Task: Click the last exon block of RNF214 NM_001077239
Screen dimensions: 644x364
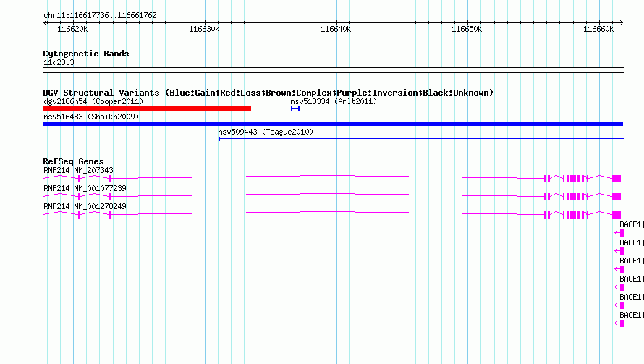Action: pyautogui.click(x=617, y=197)
